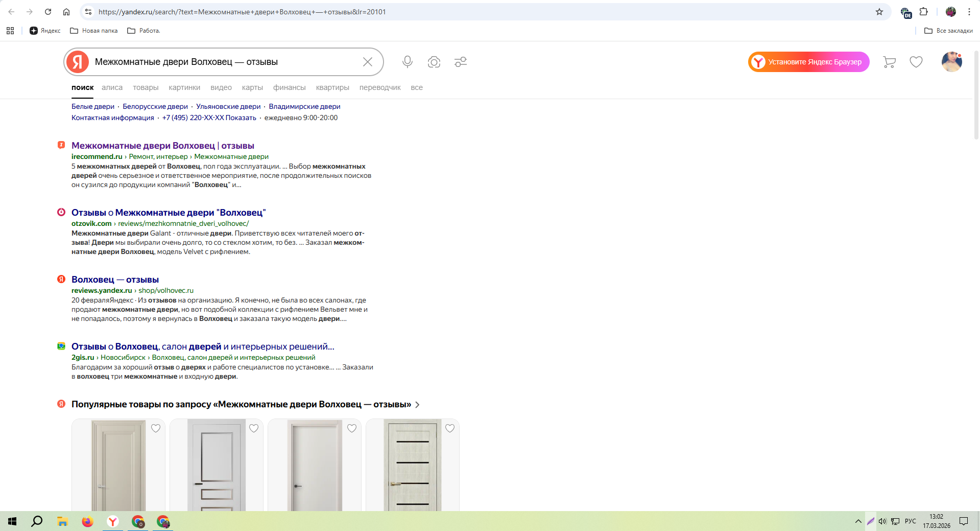Open browser extensions puzzle icon

click(924, 12)
